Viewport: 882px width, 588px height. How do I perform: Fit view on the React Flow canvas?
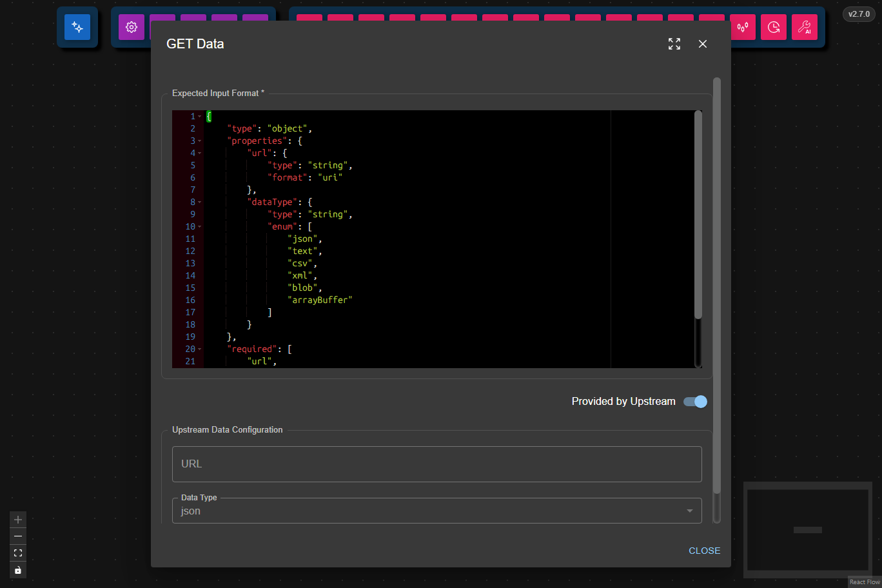point(18,553)
